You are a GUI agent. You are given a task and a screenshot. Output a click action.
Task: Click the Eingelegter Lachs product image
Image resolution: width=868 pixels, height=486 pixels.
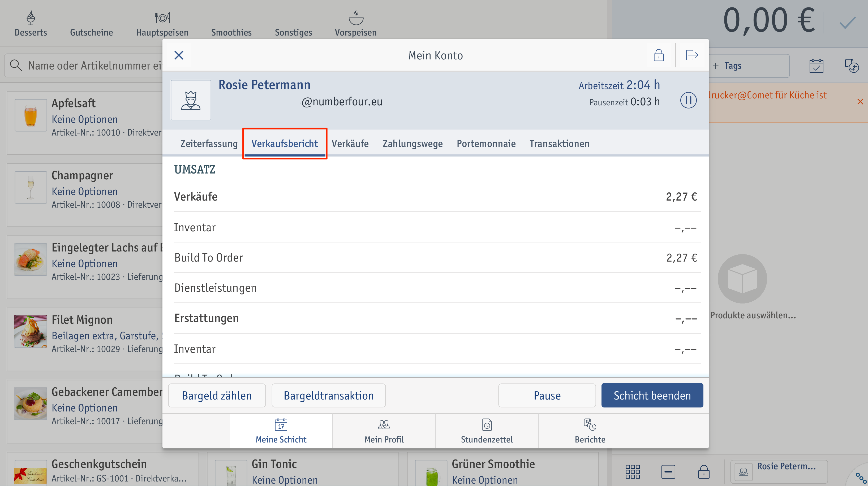coord(31,259)
